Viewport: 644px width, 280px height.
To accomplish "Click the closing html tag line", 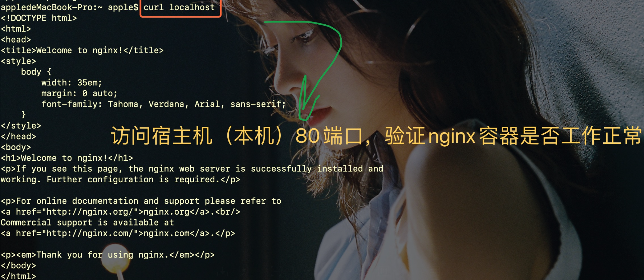I will point(18,276).
